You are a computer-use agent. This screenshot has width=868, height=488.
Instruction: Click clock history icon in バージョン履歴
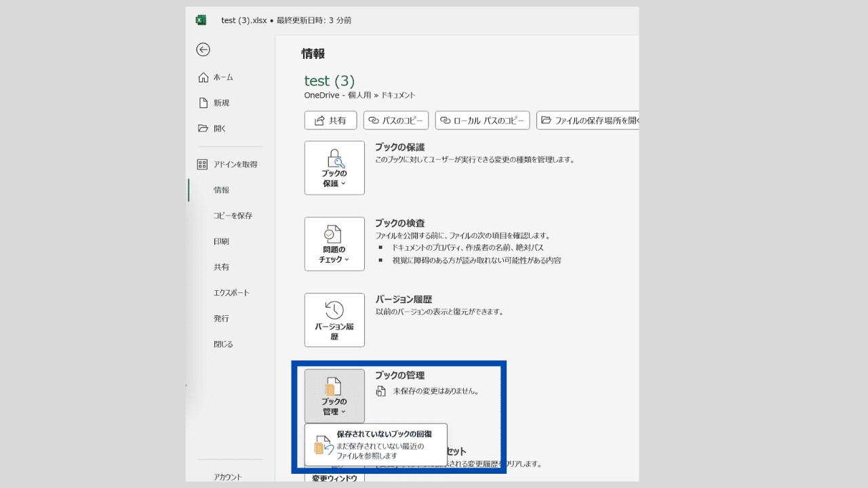tap(334, 310)
